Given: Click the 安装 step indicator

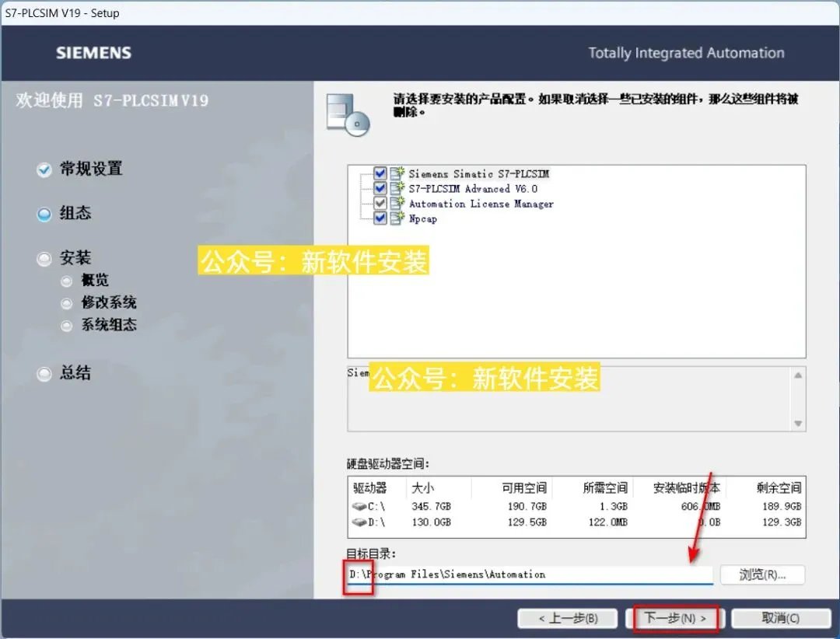Looking at the screenshot, I should pos(44,259).
